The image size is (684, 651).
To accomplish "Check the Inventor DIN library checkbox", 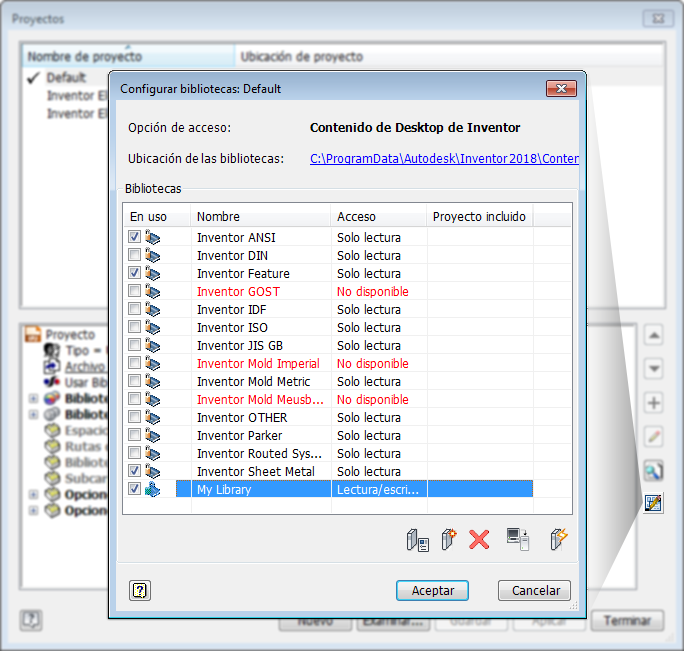I will [x=134, y=254].
